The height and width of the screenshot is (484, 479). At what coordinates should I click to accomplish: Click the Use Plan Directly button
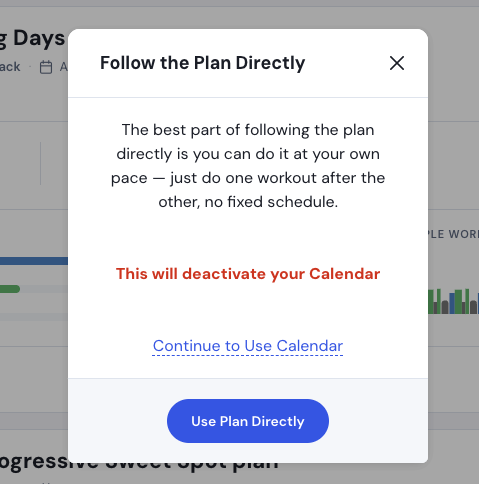pos(248,421)
